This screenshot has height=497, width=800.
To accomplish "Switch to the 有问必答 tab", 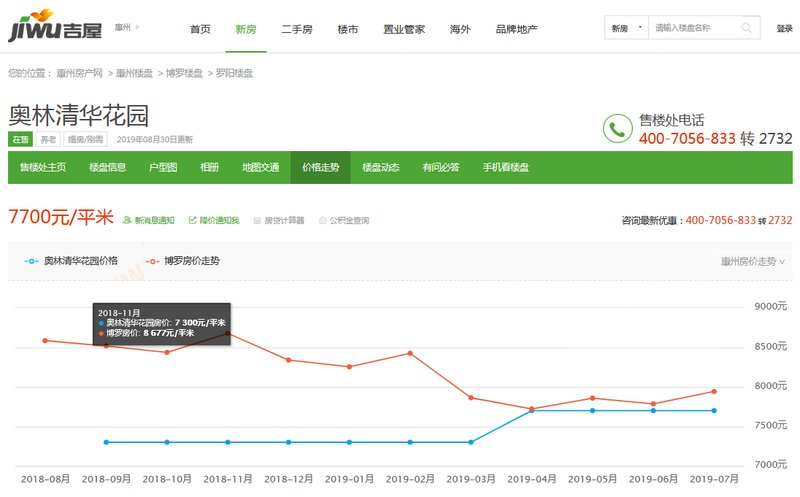I will point(441,167).
